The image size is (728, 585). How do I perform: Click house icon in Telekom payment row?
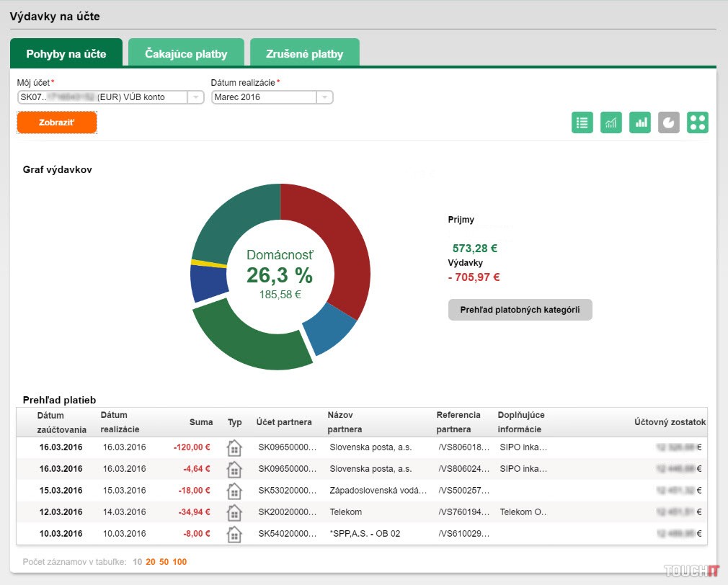pyautogui.click(x=234, y=512)
